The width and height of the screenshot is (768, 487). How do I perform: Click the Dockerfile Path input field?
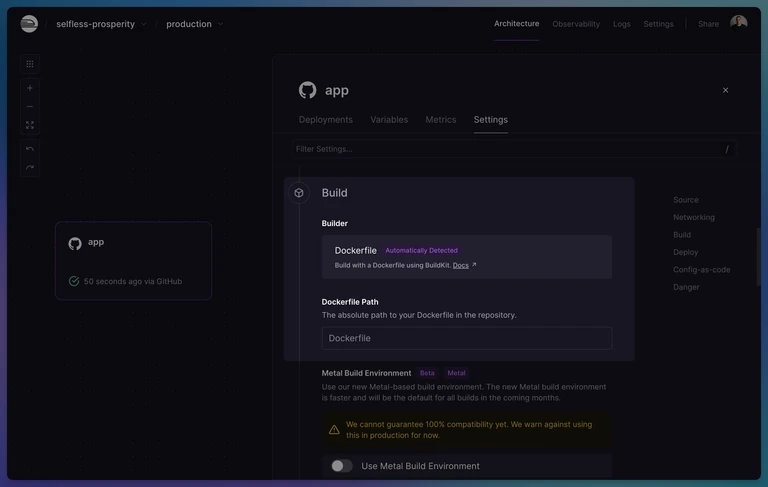click(467, 338)
